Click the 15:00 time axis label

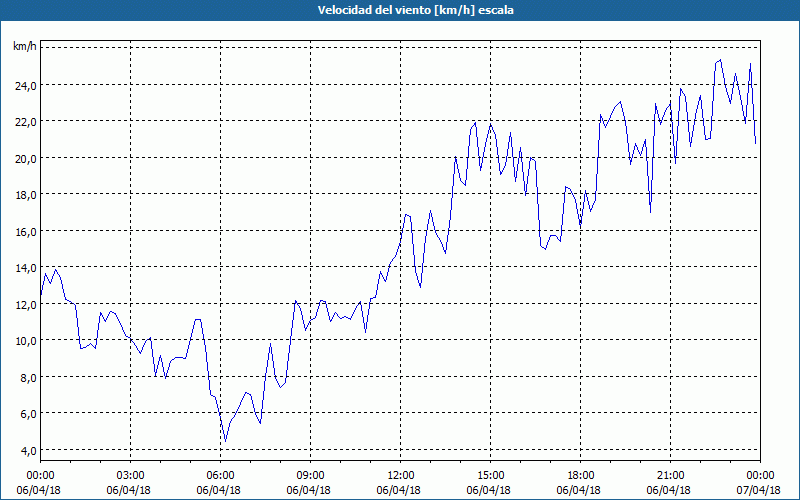[490, 476]
